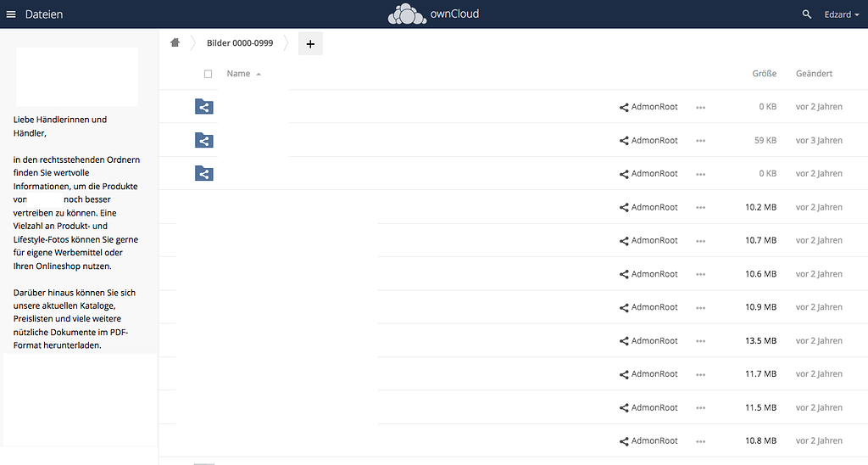The width and height of the screenshot is (868, 465).
Task: Click the 13.5 MB size value
Action: pyautogui.click(x=760, y=341)
